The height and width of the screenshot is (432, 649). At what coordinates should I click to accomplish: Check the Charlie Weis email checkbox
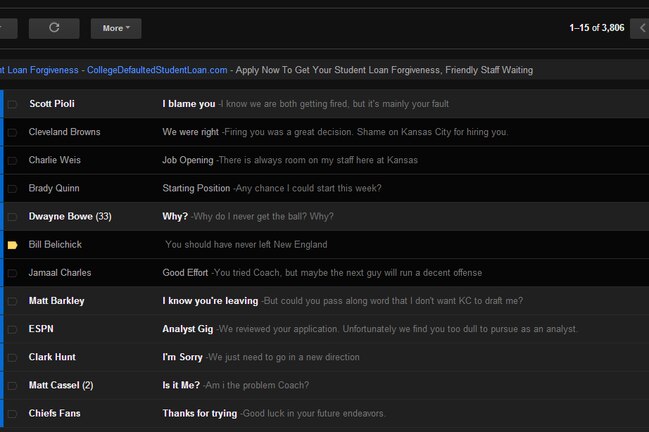[12, 161]
